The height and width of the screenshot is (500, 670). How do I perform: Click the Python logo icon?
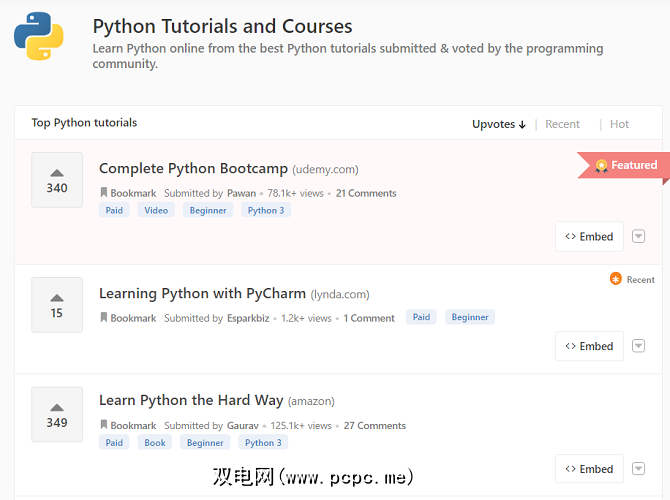[x=39, y=37]
